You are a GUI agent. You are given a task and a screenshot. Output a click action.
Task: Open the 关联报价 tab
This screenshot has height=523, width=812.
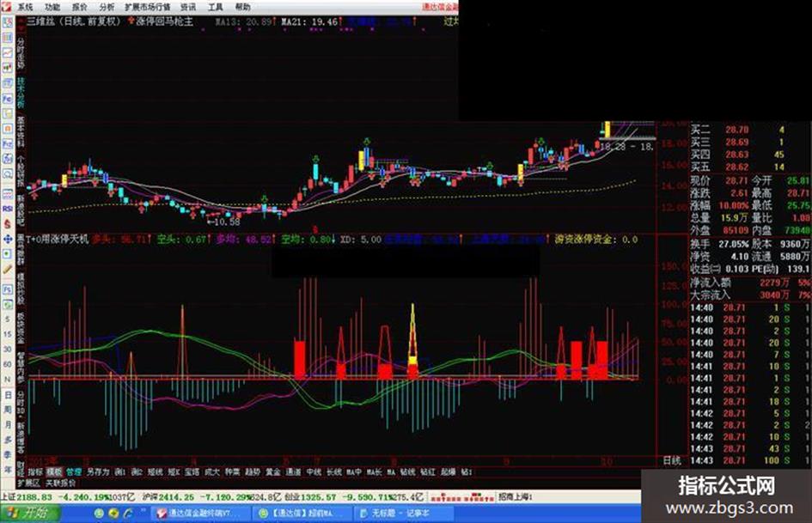coord(61,483)
